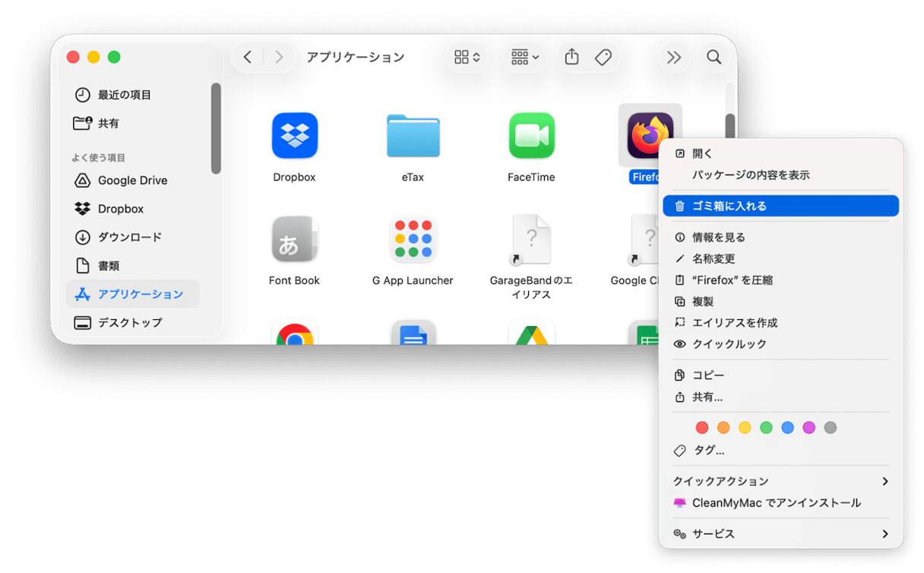The width and height of the screenshot is (924, 573).
Task: Apply the red tag color
Action: pos(702,428)
